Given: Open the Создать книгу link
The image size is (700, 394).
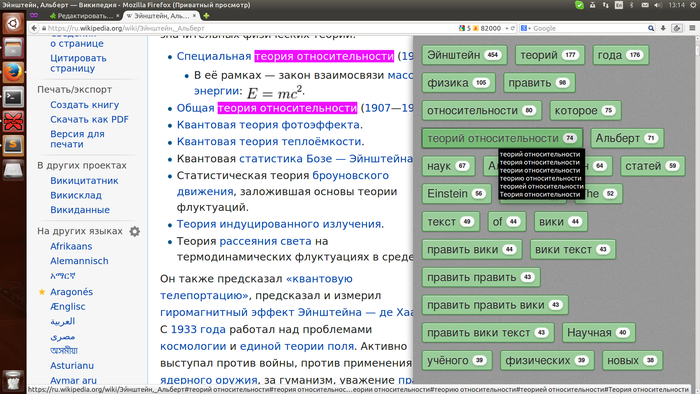Looking at the screenshot, I should coord(84,104).
